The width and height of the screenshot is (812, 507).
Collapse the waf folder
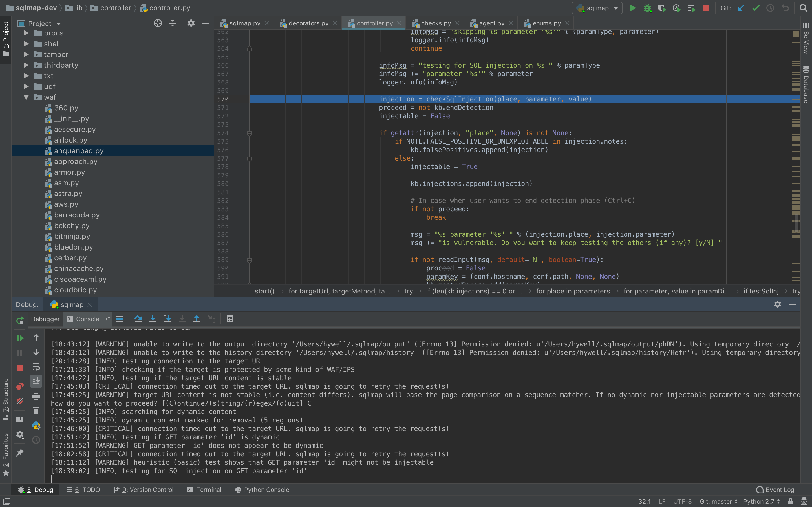click(x=27, y=97)
